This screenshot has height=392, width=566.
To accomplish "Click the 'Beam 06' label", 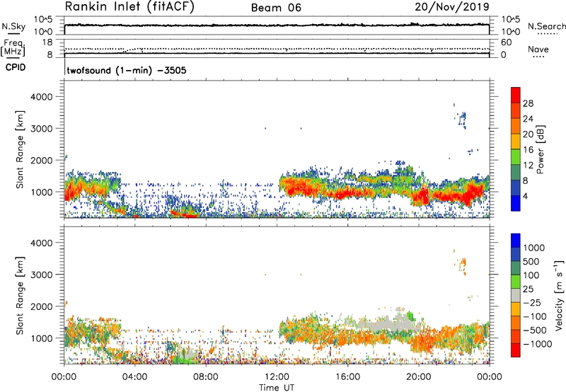I will (x=276, y=8).
